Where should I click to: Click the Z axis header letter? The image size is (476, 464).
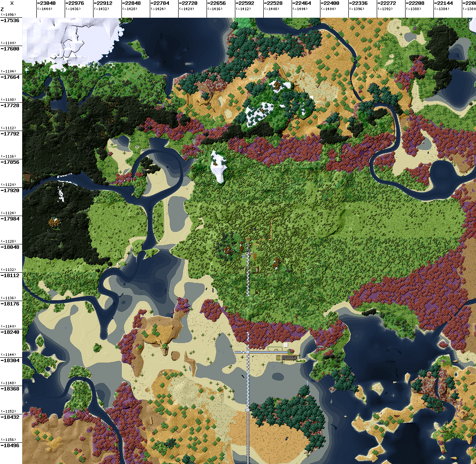click(3, 9)
